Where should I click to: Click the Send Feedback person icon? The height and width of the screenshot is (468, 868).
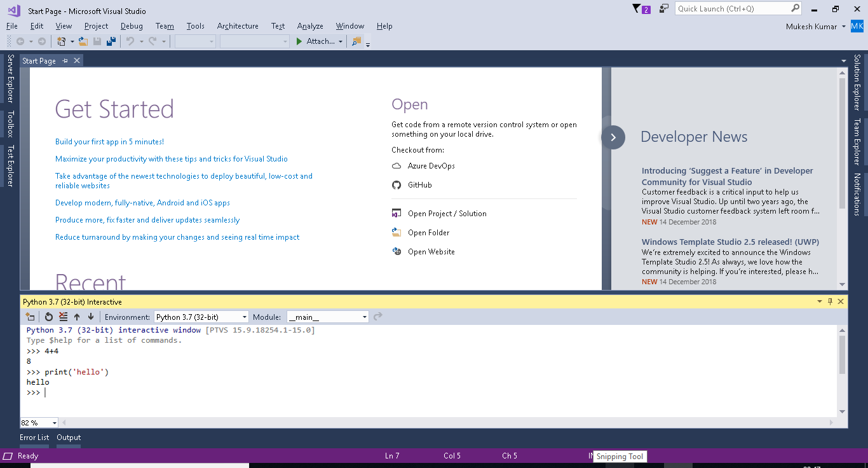pos(664,8)
